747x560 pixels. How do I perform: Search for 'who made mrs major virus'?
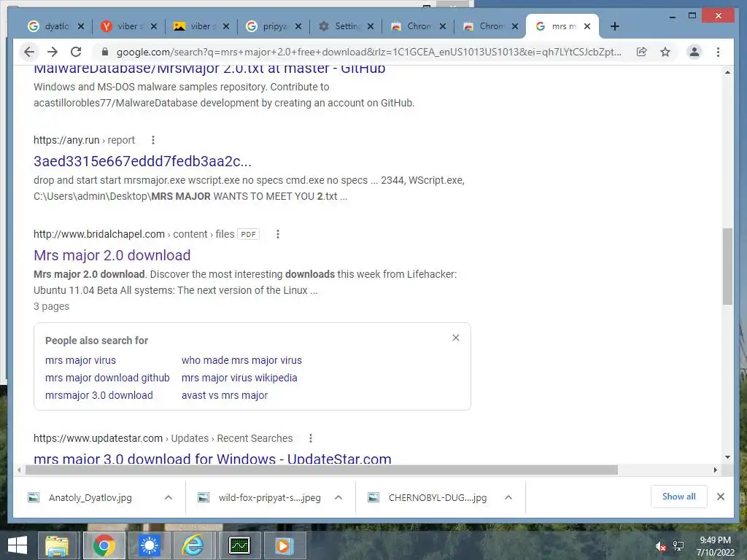[241, 360]
